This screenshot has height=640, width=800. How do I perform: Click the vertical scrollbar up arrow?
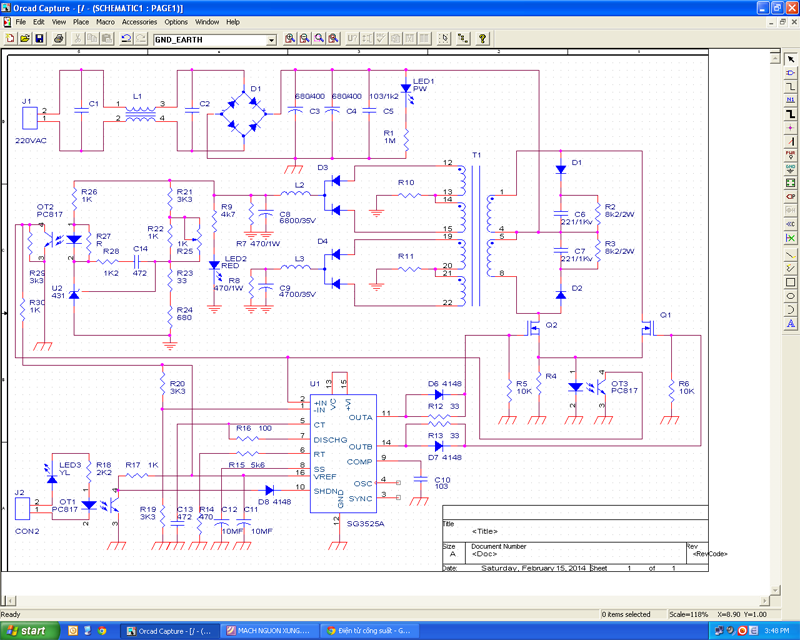[775, 58]
